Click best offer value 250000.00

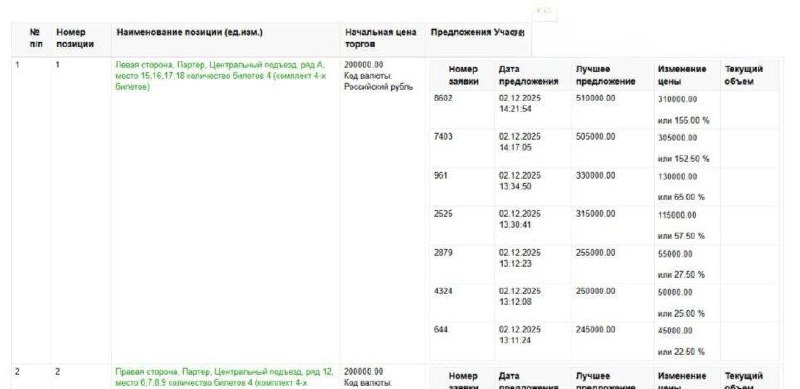pyautogui.click(x=595, y=291)
